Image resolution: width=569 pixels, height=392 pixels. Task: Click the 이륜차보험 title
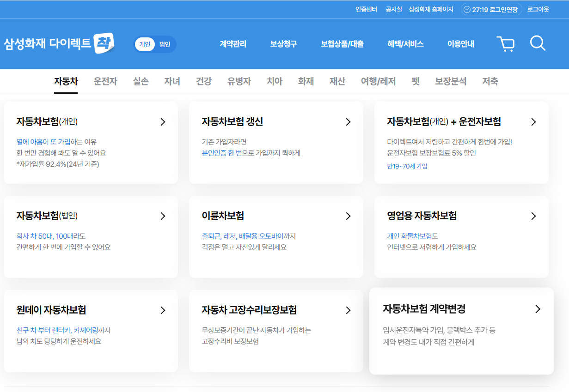tap(223, 216)
